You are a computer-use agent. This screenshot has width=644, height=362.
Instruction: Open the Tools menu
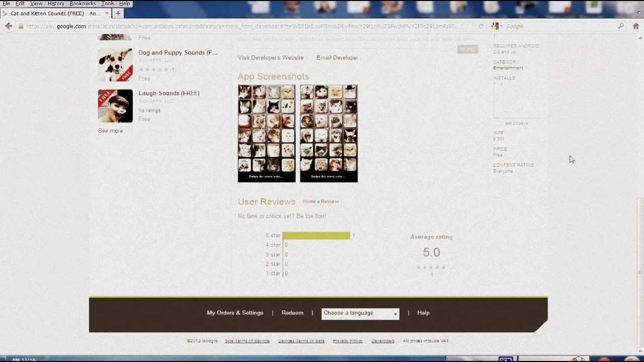point(108,3)
